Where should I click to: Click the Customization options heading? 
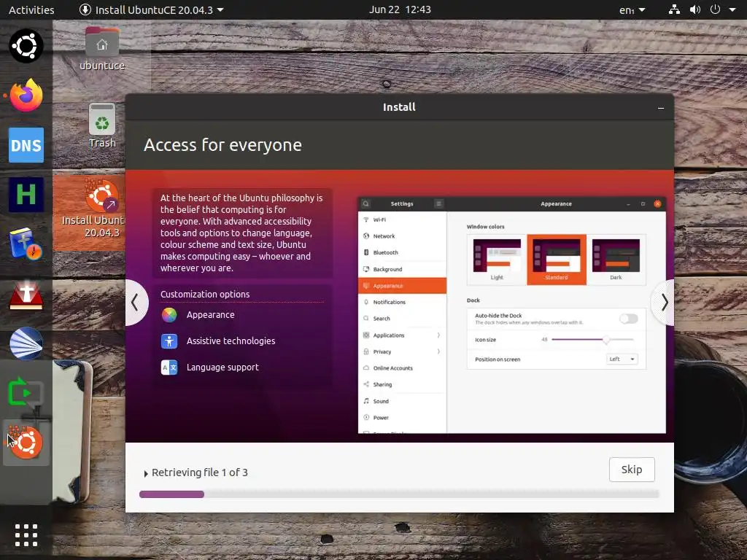click(x=205, y=295)
